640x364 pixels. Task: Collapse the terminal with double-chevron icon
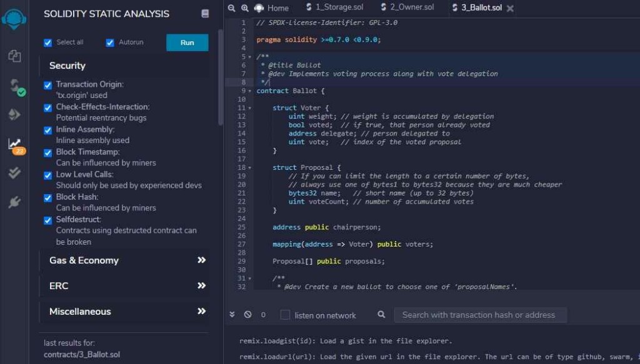tap(232, 314)
